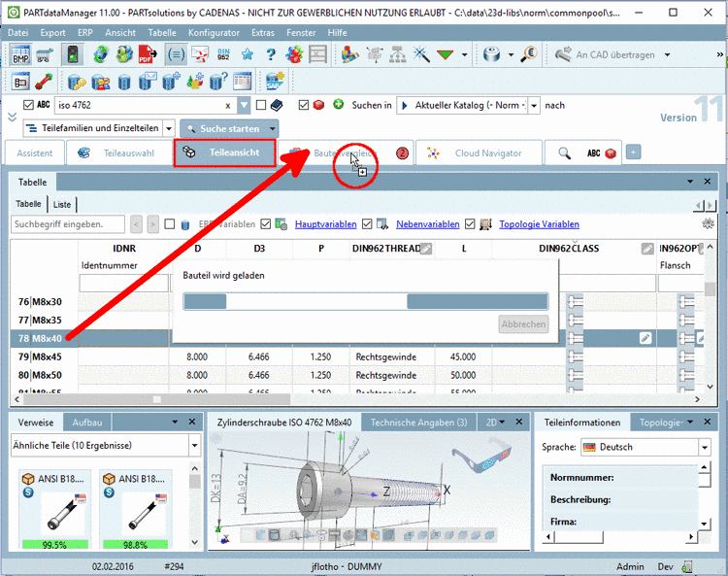Click the DIN 962 toolbar icon
Screen dimensions: 728x576
coord(223,54)
